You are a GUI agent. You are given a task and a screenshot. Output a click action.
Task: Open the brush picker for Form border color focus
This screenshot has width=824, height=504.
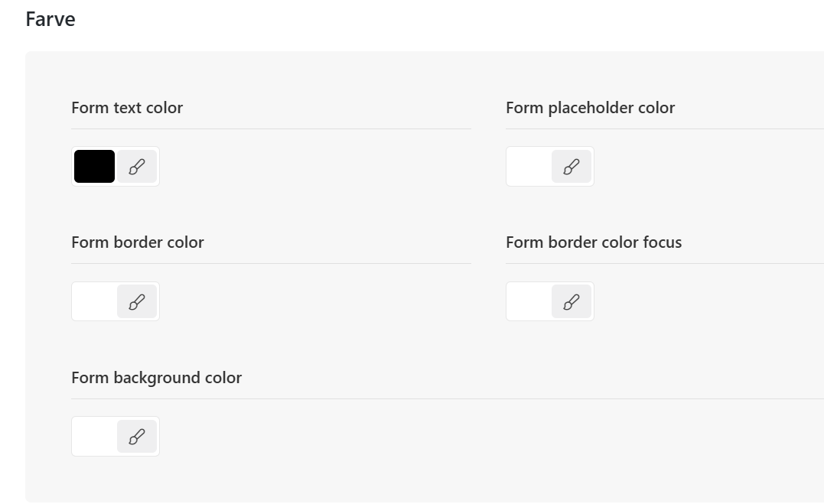coord(572,301)
